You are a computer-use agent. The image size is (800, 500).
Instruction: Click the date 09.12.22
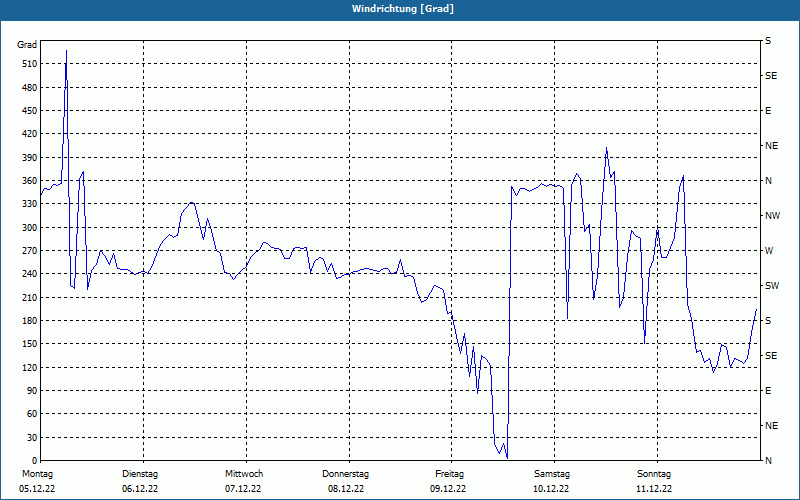(448, 489)
